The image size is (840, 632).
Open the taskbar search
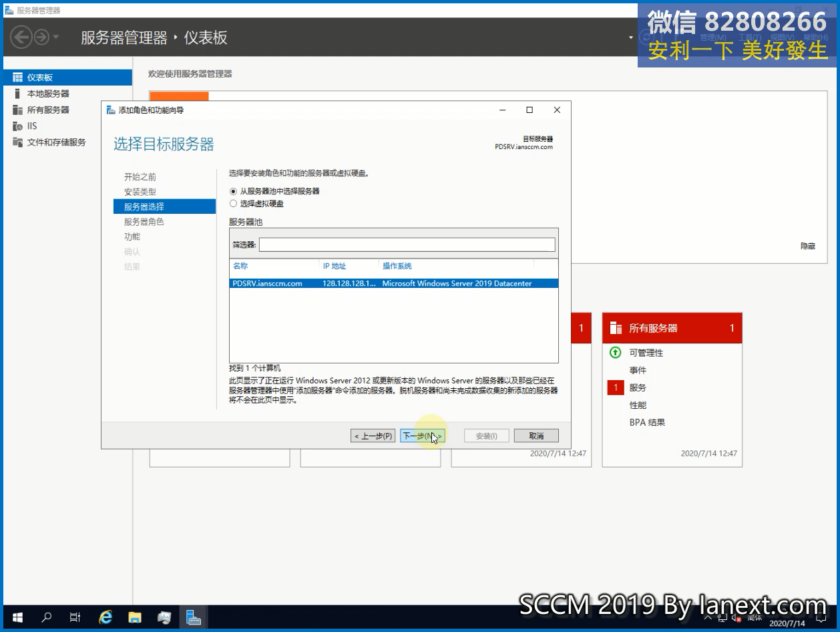[x=46, y=618]
